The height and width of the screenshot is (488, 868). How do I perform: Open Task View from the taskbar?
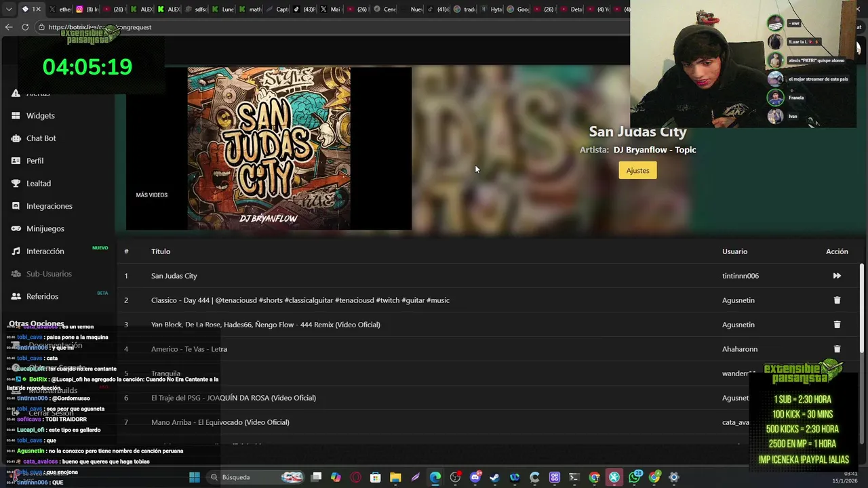(316, 477)
